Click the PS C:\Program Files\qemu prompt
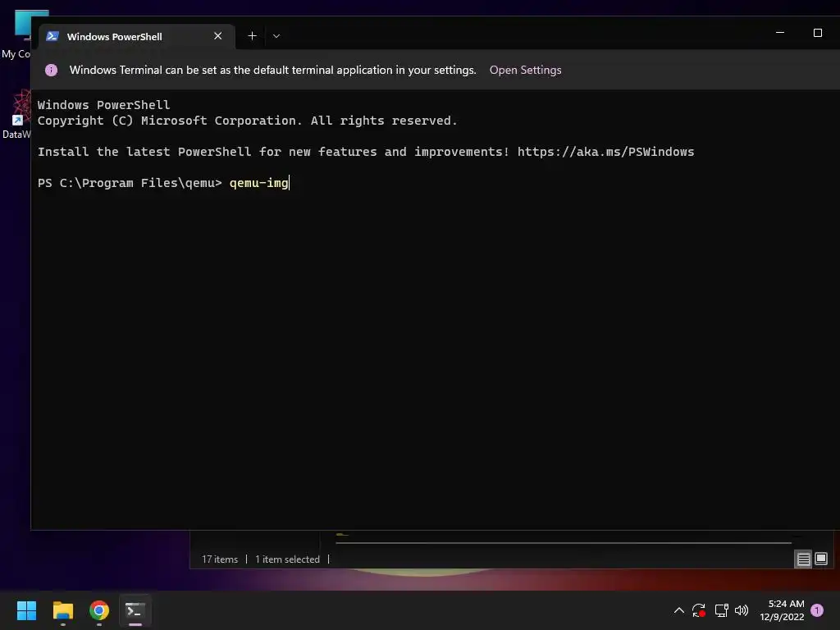This screenshot has width=840, height=630. tap(129, 183)
